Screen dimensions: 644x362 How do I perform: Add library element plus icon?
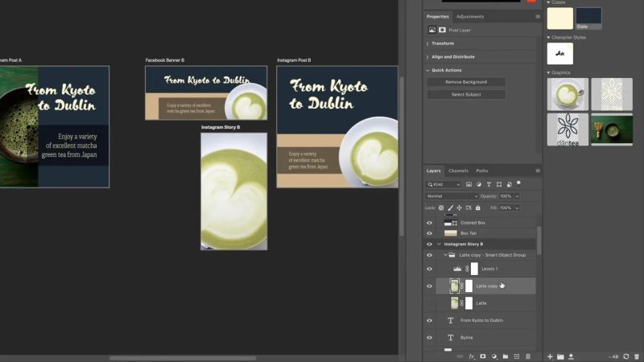550,356
